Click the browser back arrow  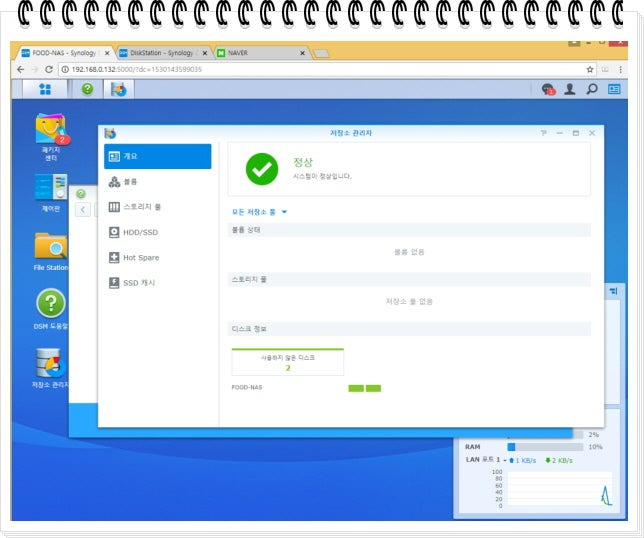click(x=21, y=69)
